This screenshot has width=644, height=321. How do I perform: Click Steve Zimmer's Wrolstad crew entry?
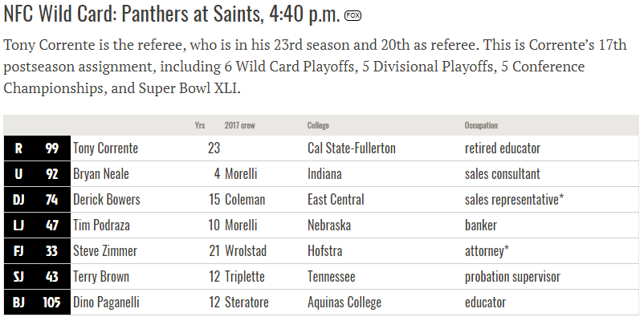246,251
